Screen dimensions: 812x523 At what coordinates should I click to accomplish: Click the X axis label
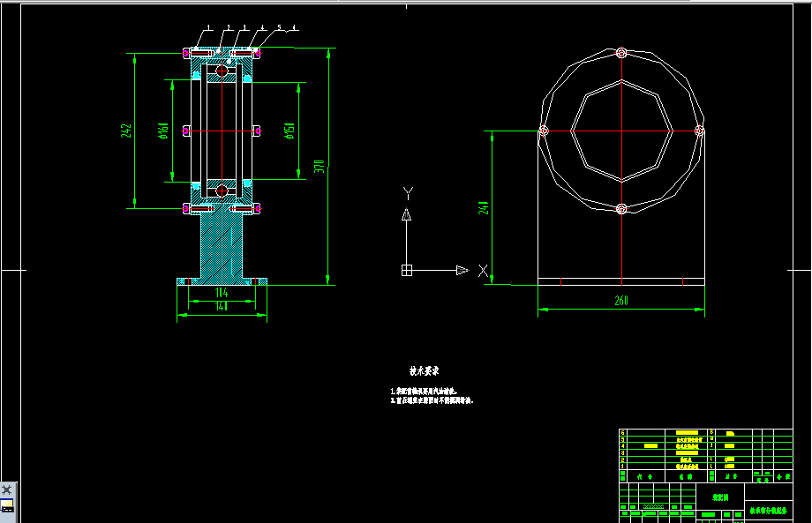(x=483, y=271)
